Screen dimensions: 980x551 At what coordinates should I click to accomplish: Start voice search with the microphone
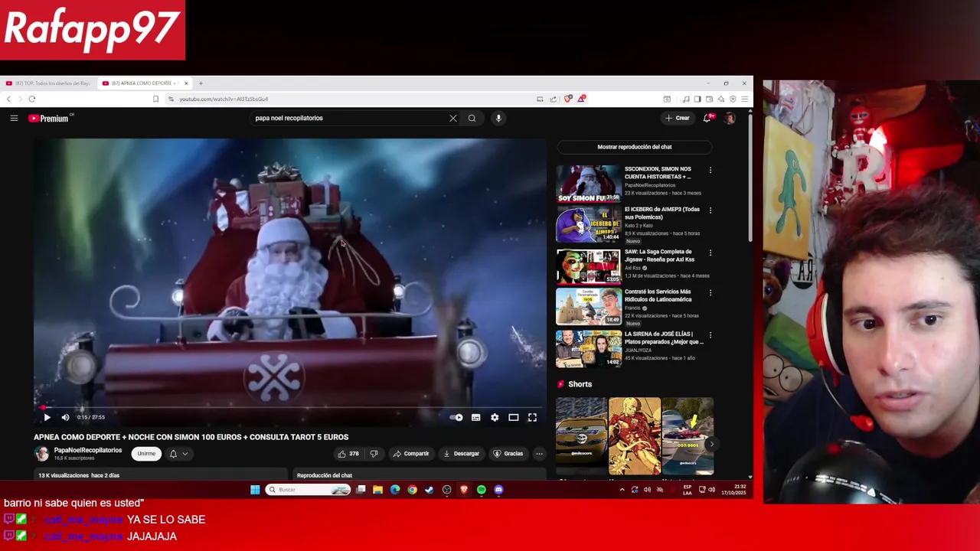pyautogui.click(x=498, y=118)
